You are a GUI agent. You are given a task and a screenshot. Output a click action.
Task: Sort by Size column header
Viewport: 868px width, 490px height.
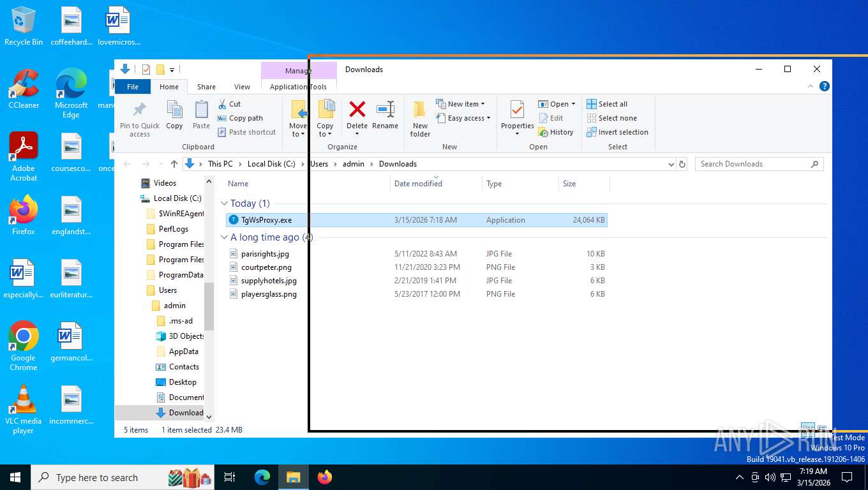coord(584,184)
